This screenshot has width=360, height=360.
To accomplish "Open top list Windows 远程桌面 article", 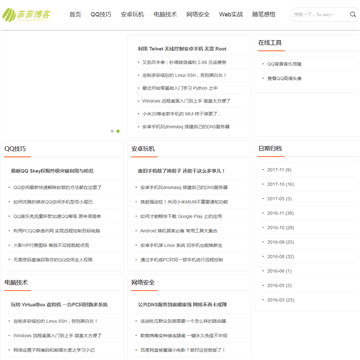I will pyautogui.click(x=186, y=101).
